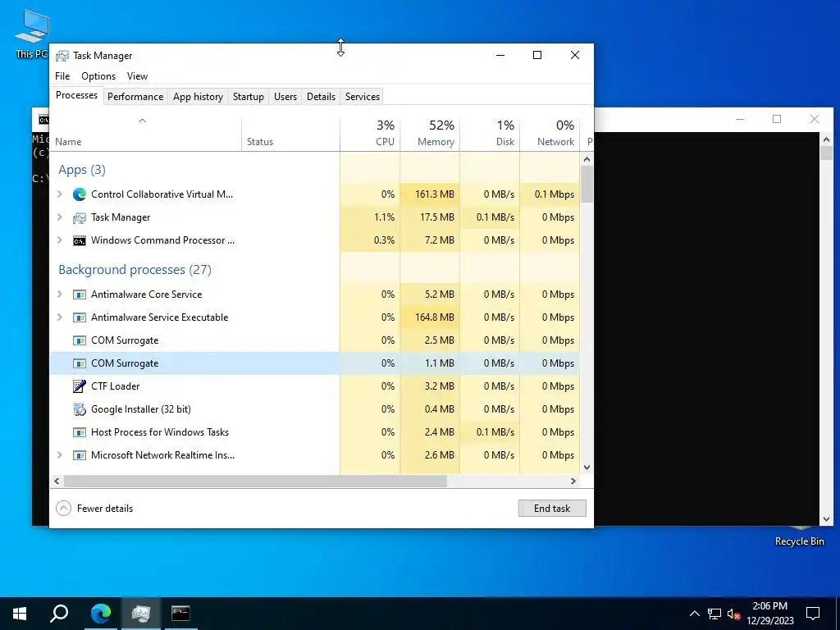This screenshot has width=840, height=630.
Task: Click the CTF Loader pen icon
Action: coord(80,386)
